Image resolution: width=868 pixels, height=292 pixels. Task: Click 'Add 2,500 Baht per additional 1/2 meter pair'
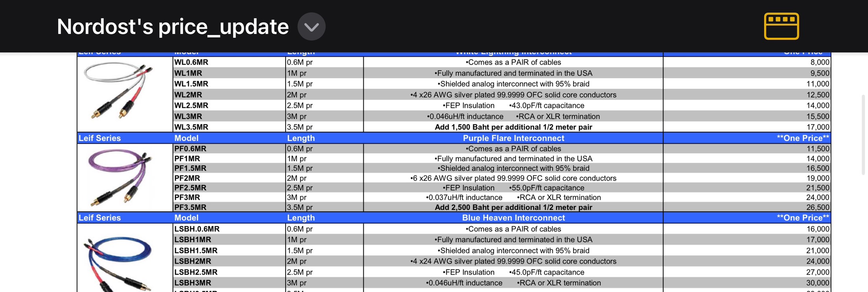point(513,207)
